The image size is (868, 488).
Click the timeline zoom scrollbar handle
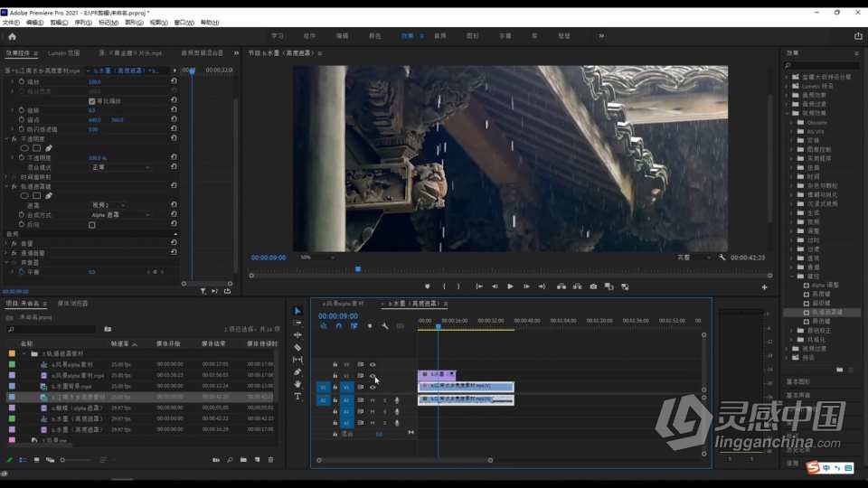coord(405,460)
